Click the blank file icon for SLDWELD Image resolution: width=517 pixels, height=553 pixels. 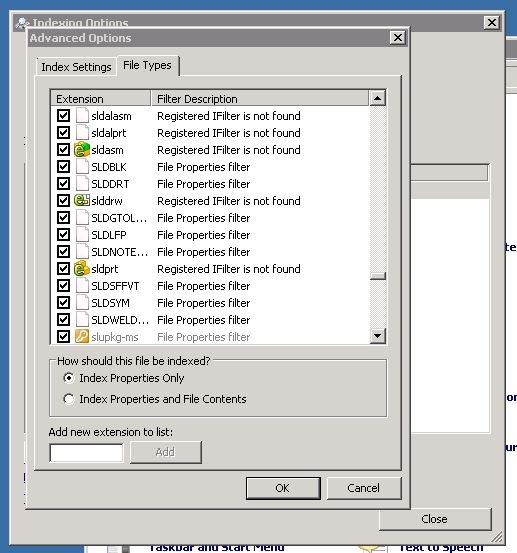[82, 320]
